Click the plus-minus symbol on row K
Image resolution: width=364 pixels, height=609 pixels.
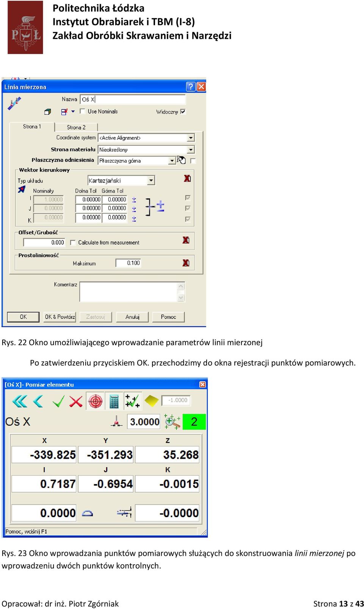[x=134, y=219]
